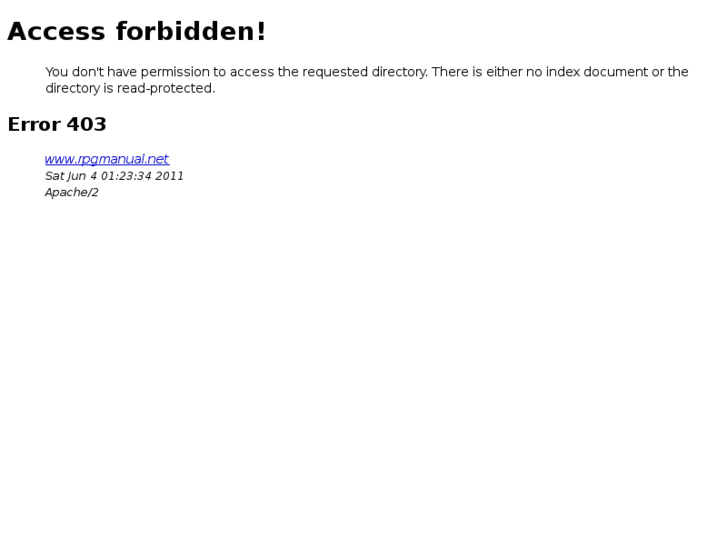Click the number '403' in the heading
727x545 pixels.
point(87,124)
